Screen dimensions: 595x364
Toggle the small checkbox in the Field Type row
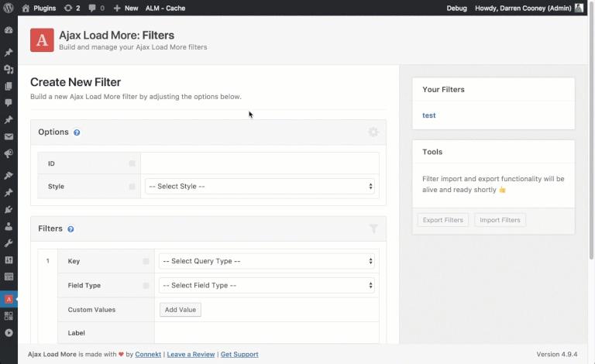(146, 286)
